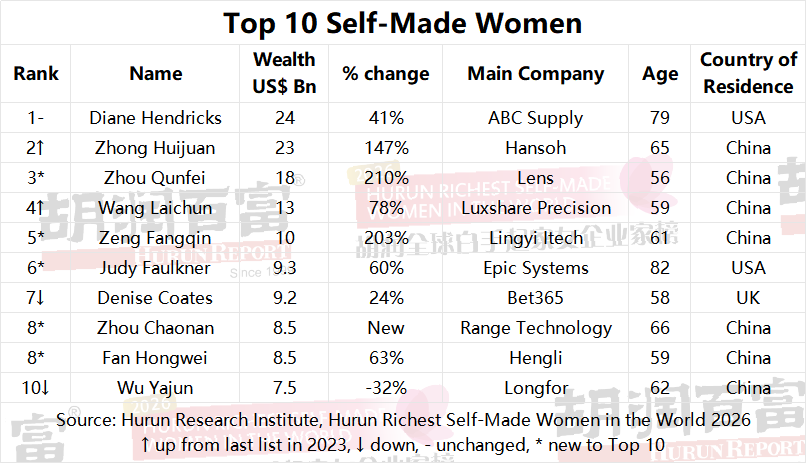Screen dimensions: 806x463
Task: Select the Judy Faulkner name cell
Action: pos(156,268)
